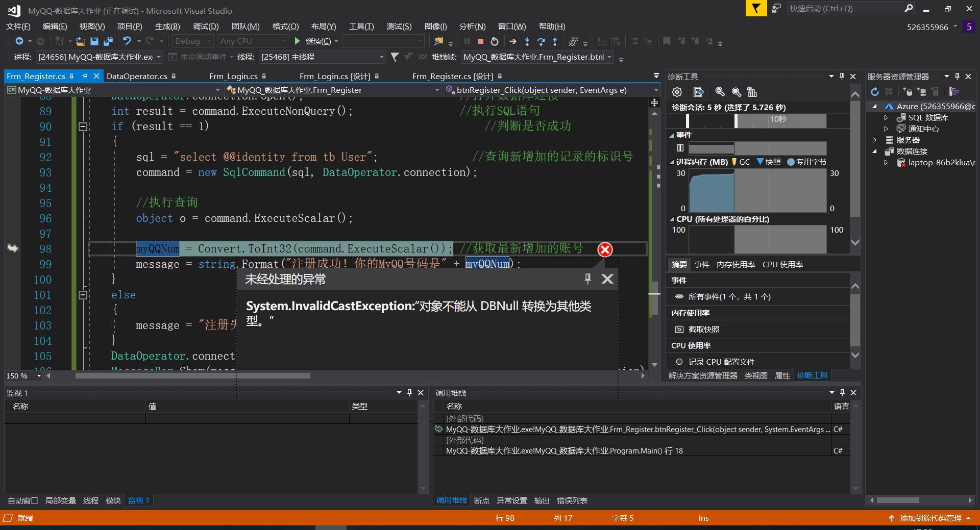Click Show Next Statement arrow
Image resolution: width=980 pixels, height=530 pixels.
click(513, 41)
